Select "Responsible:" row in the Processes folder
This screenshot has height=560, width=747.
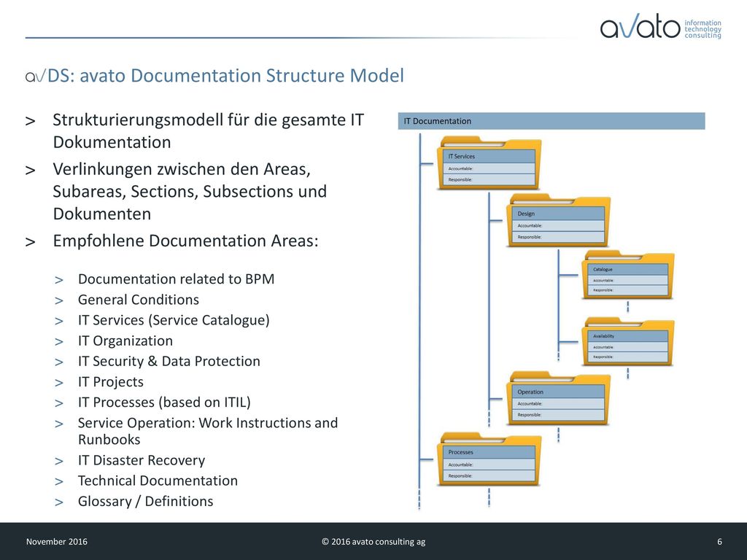coord(489,475)
